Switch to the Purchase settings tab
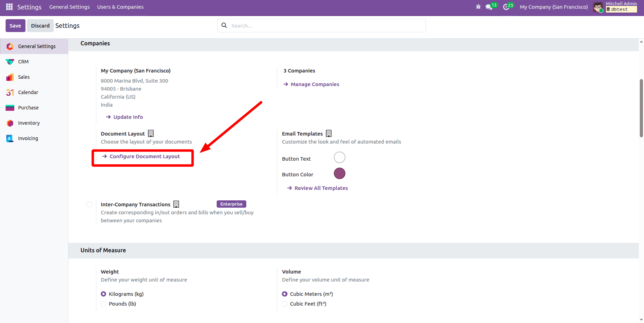The width and height of the screenshot is (644, 323). 34,108
